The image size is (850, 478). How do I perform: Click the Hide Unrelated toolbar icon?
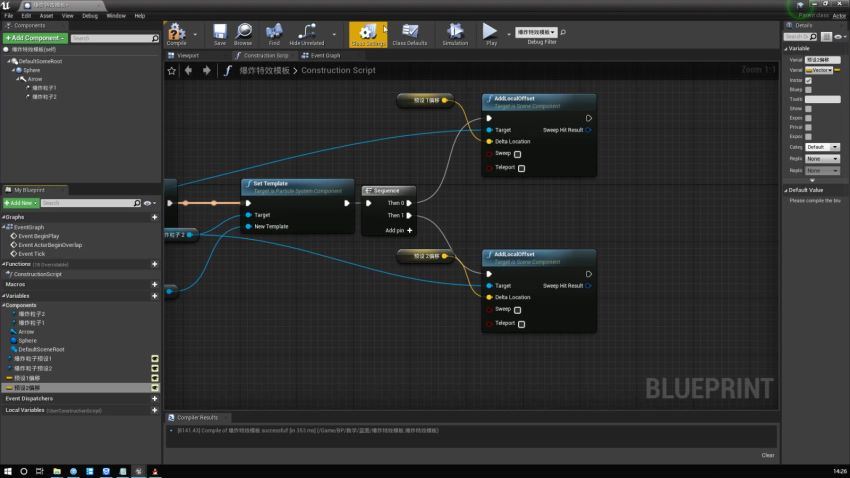point(307,33)
